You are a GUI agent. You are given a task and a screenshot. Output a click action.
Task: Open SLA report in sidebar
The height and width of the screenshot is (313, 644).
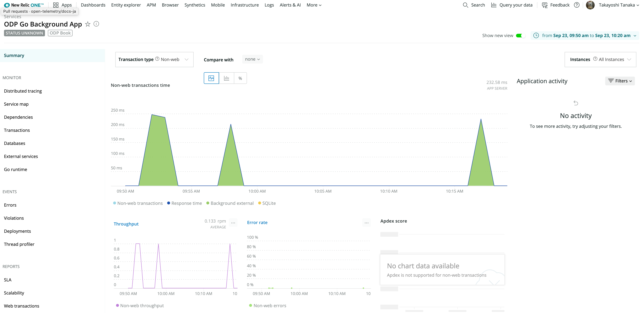[8, 280]
